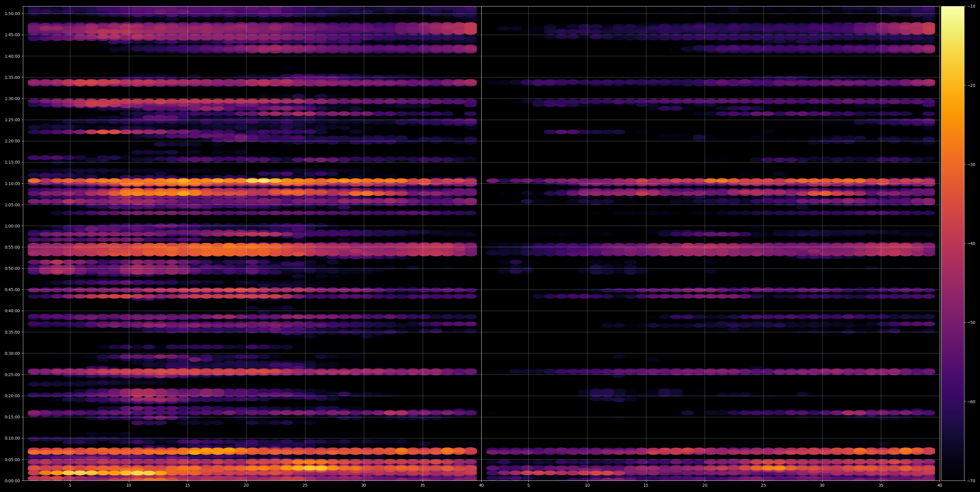Click the 1:50:00 y-axis tick label
Image resolution: width=980 pixels, height=492 pixels.
12,14
